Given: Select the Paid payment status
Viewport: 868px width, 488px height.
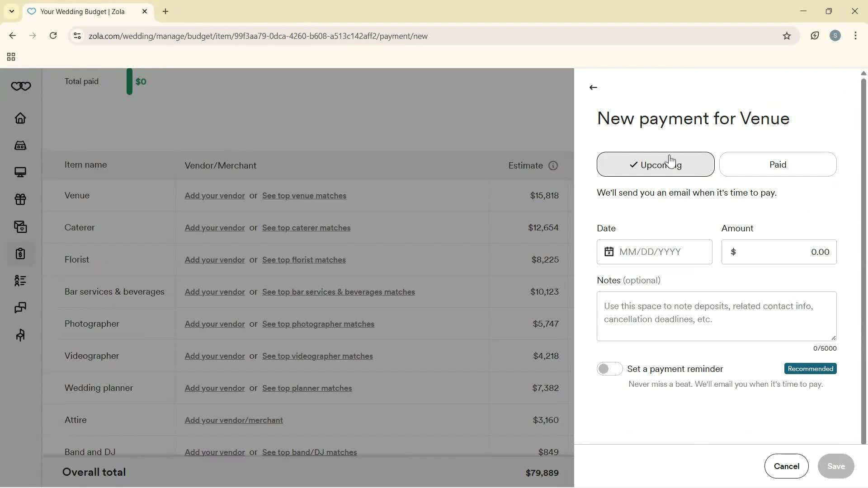Looking at the screenshot, I should (778, 164).
